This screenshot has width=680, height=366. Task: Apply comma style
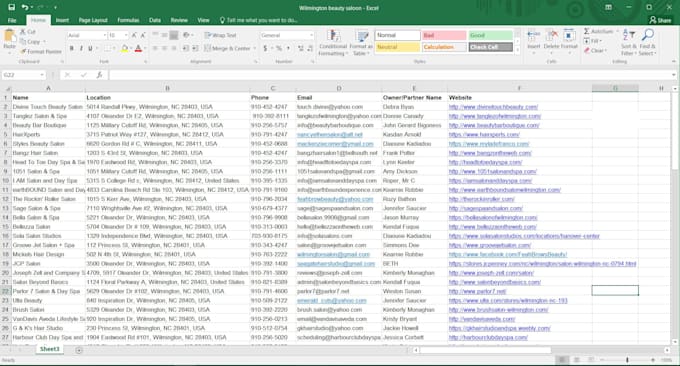click(288, 49)
